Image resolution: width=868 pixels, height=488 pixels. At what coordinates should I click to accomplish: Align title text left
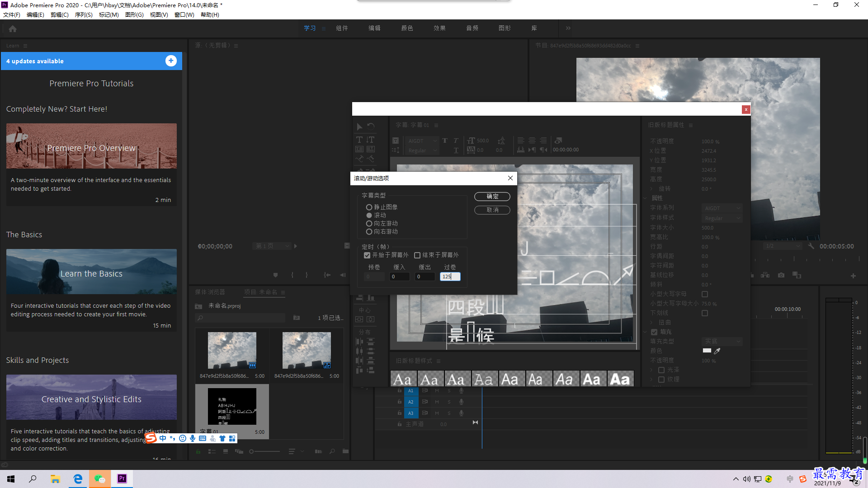click(521, 141)
